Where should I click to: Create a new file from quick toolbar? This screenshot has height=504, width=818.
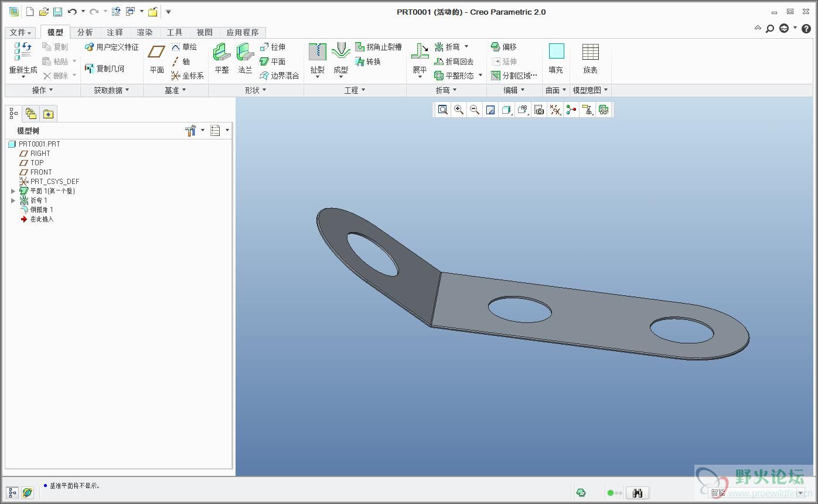tap(30, 12)
